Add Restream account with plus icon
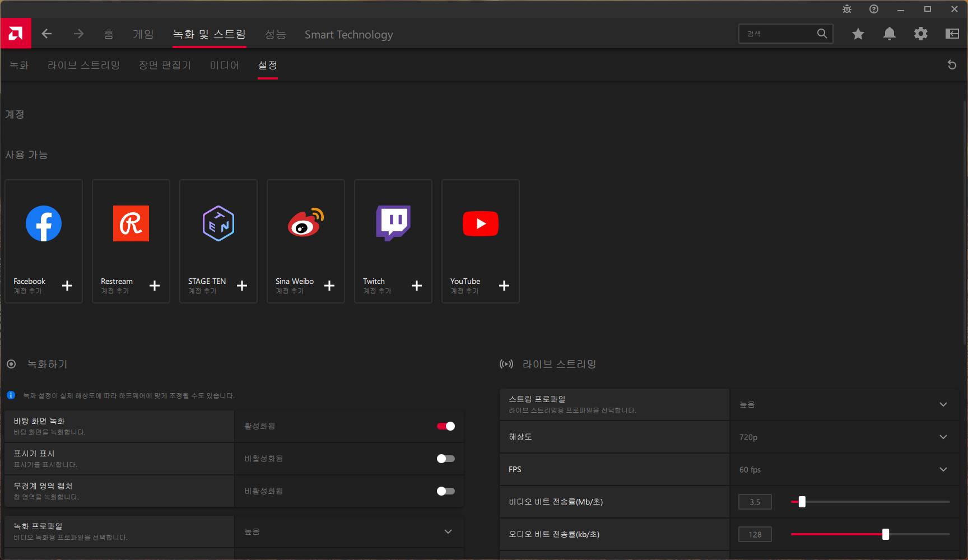The width and height of the screenshot is (968, 560). tap(155, 286)
